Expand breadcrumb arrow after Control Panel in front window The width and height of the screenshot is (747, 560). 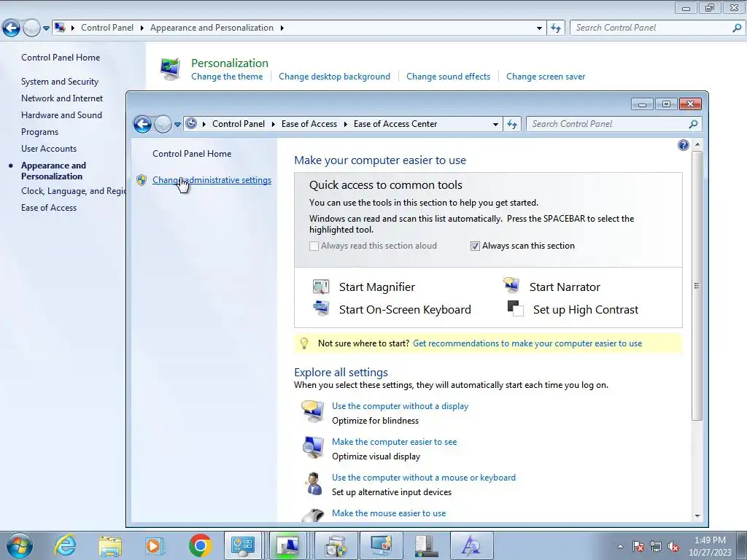(273, 124)
